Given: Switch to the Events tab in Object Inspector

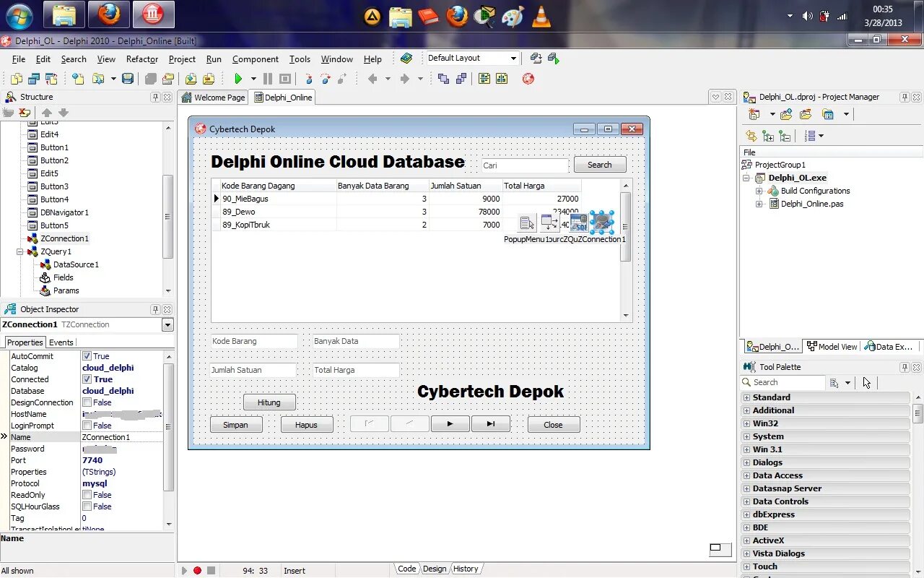Looking at the screenshot, I should (x=61, y=342).
